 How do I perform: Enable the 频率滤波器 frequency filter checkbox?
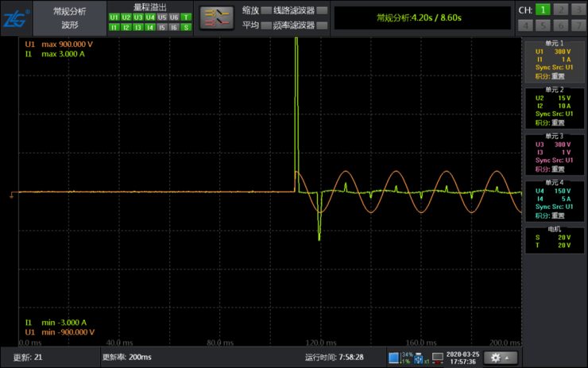tap(322, 25)
